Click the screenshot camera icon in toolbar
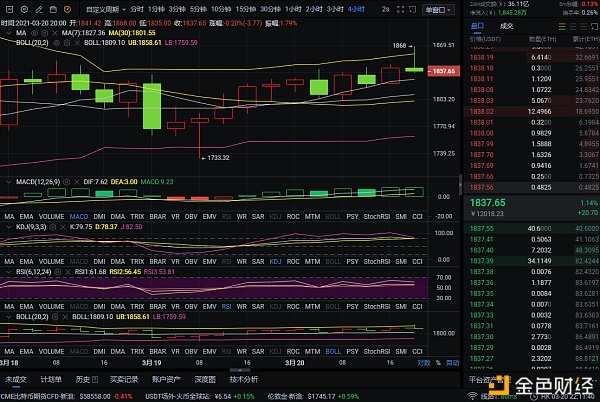Viewport: 600px width, 402px height. point(53,9)
